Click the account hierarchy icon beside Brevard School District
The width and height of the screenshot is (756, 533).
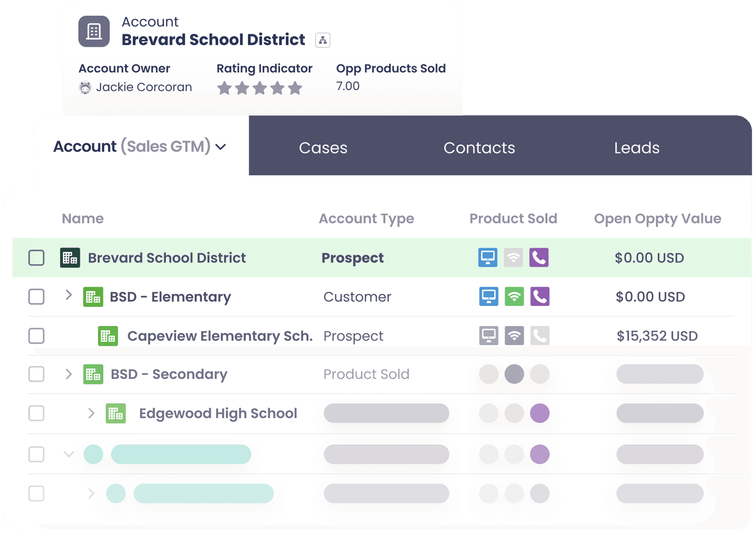(322, 40)
